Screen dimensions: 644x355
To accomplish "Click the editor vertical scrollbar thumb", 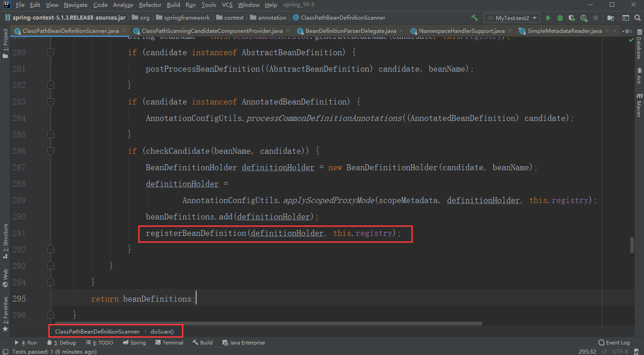I will 632,245.
